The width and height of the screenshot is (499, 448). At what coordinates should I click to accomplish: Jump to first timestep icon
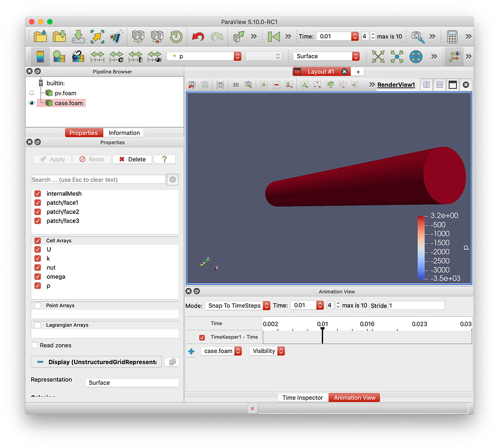coord(273,37)
